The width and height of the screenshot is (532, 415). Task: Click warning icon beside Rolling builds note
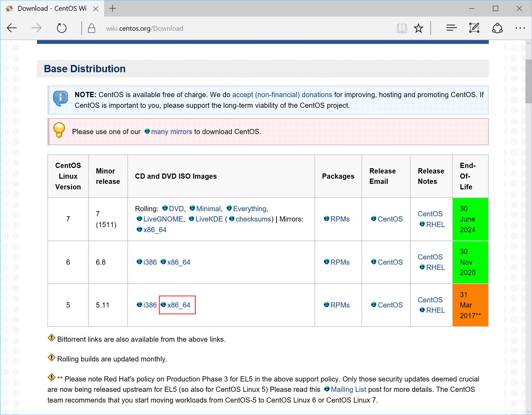[52, 358]
